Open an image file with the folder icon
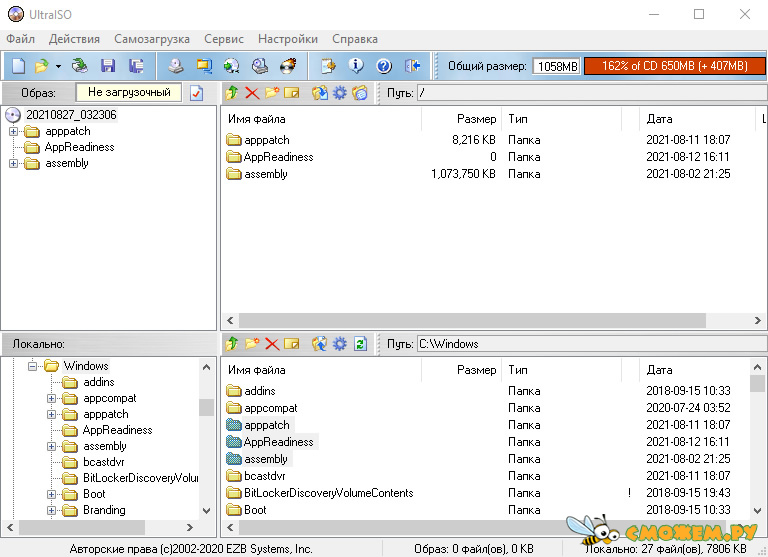 tap(42, 66)
